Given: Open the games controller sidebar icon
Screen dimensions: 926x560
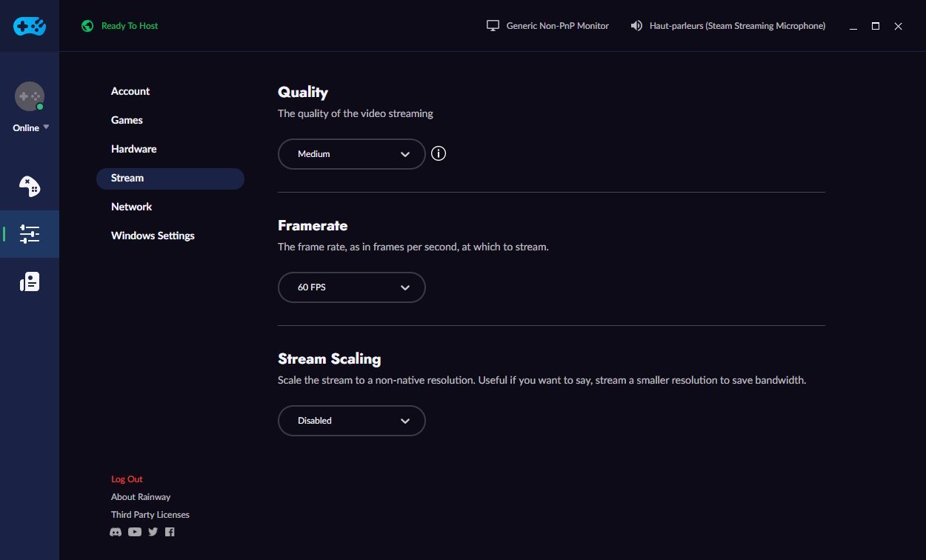Looking at the screenshot, I should [x=30, y=186].
